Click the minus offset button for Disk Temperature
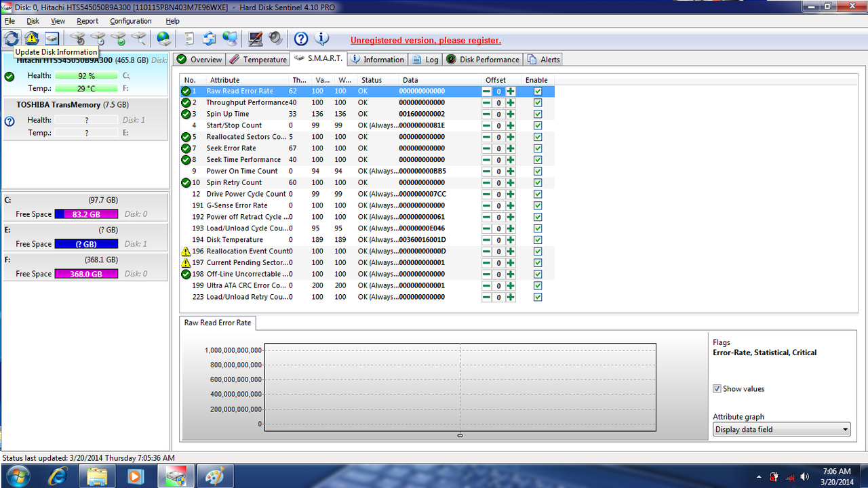Viewport: 868px width, 488px height. (x=487, y=240)
